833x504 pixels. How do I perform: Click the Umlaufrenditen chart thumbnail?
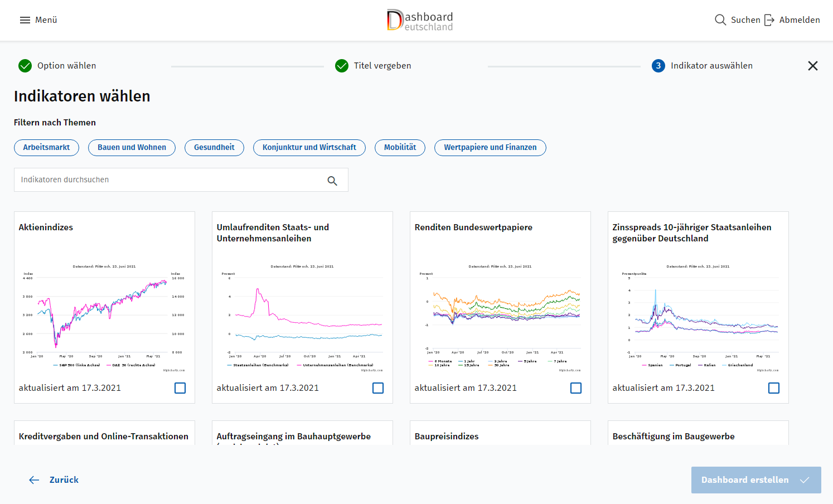point(302,318)
